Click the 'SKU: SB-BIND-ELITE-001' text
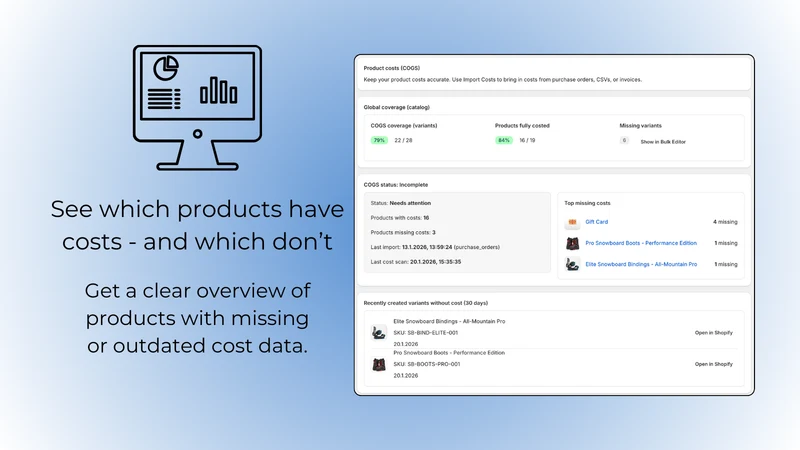 (x=426, y=333)
